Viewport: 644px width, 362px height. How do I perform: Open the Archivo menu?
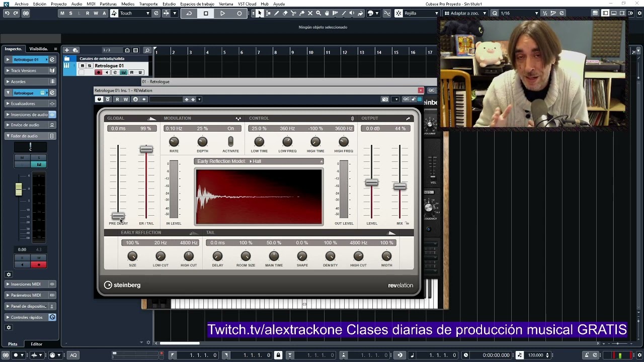[22, 4]
